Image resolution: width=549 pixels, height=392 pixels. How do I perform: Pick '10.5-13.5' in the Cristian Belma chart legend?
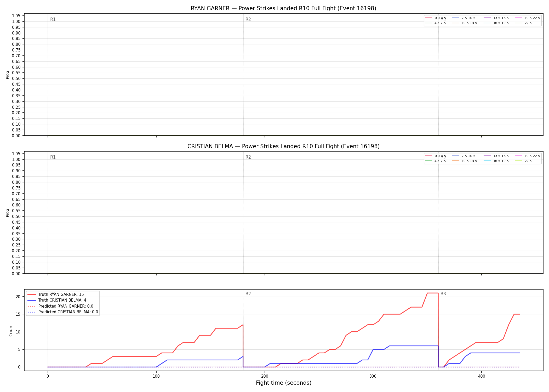pos(469,161)
